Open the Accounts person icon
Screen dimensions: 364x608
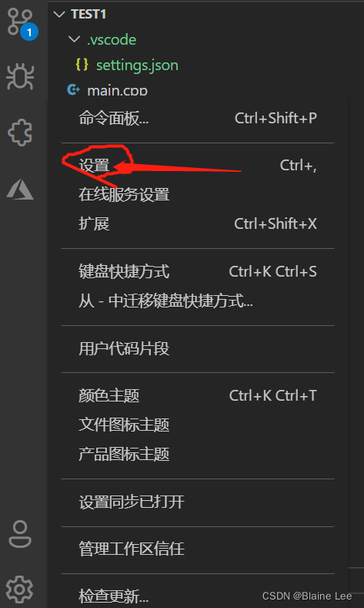(x=20, y=534)
